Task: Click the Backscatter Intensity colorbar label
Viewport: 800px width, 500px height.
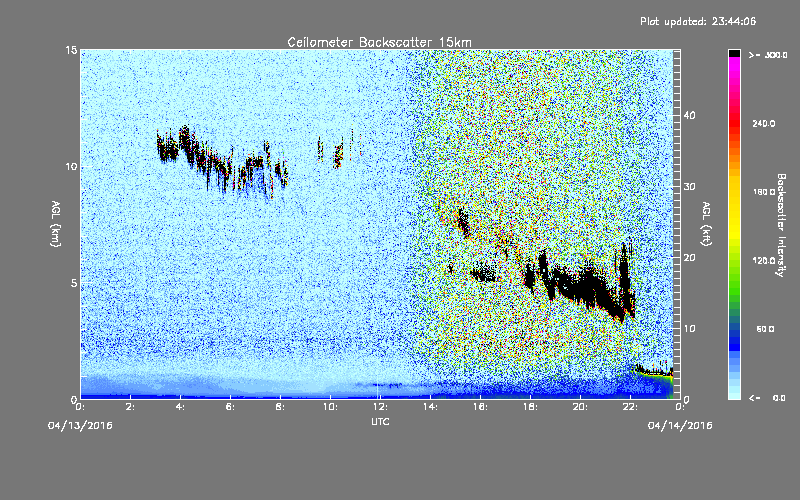Action: click(781, 225)
